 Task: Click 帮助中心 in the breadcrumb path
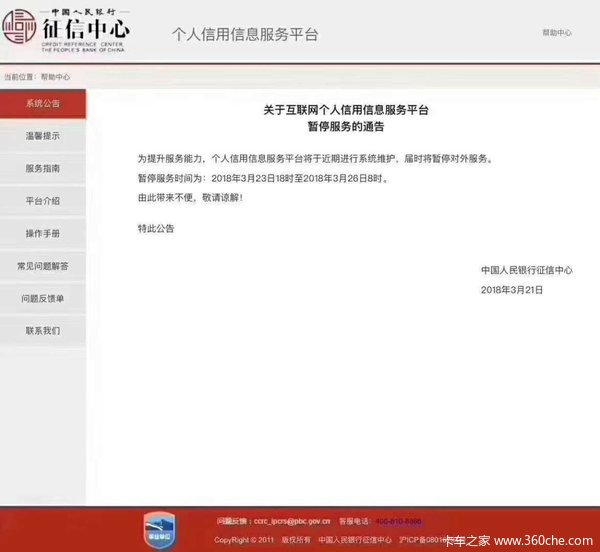point(55,77)
